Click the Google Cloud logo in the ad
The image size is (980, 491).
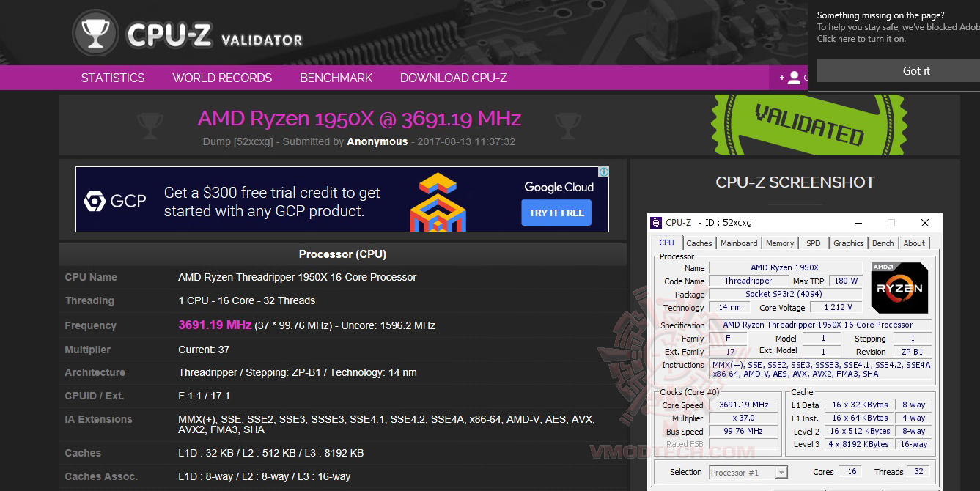click(558, 187)
